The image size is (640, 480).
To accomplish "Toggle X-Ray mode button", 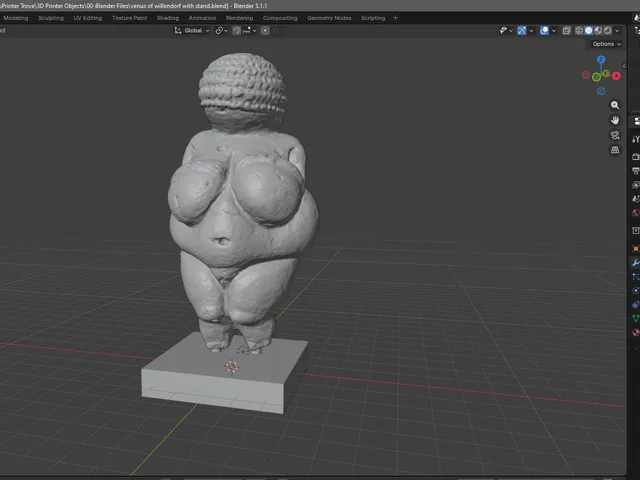I will [566, 31].
